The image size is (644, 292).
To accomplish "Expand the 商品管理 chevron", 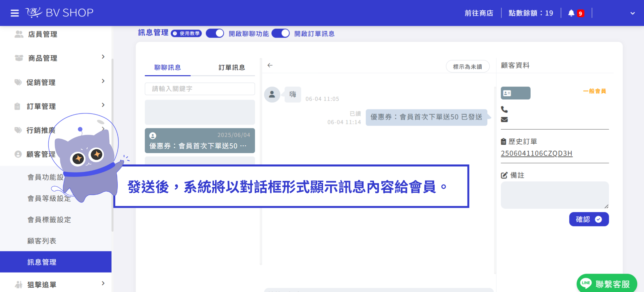I will click(x=103, y=57).
